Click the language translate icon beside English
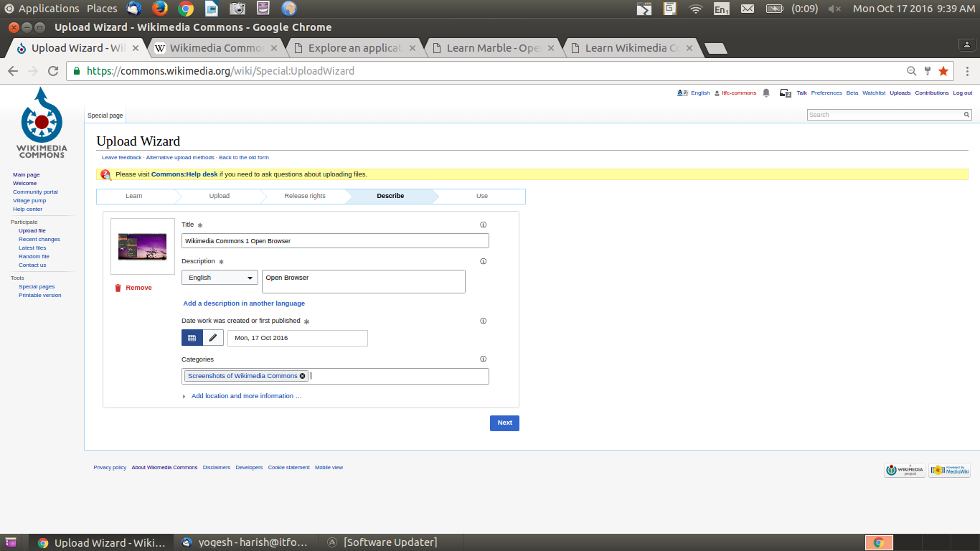This screenshot has width=980, height=551. pos(682,93)
